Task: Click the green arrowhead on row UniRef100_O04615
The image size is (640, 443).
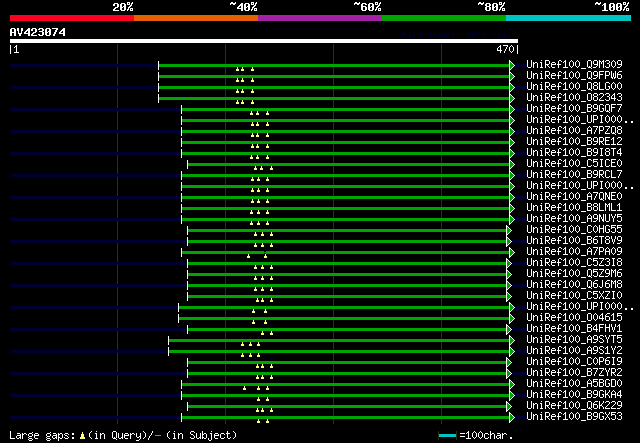Action: pyautogui.click(x=512, y=318)
